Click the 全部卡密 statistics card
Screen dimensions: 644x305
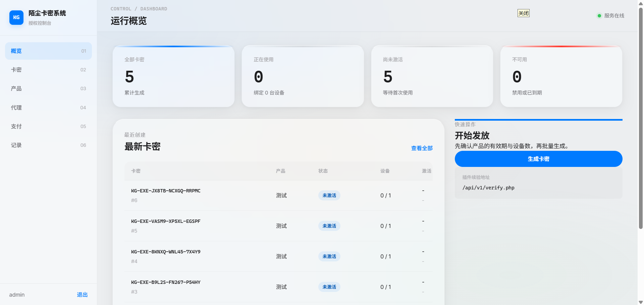click(173, 76)
